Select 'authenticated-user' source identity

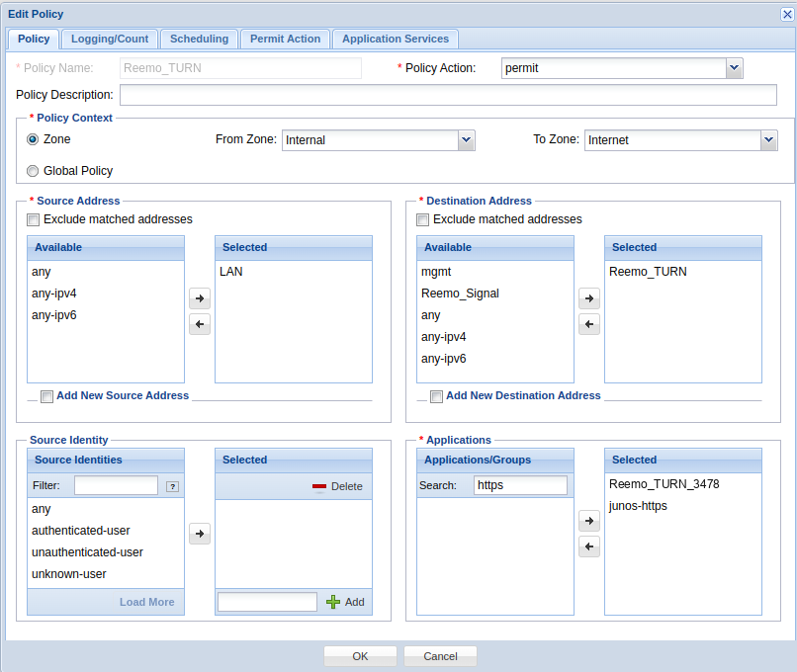106,531
